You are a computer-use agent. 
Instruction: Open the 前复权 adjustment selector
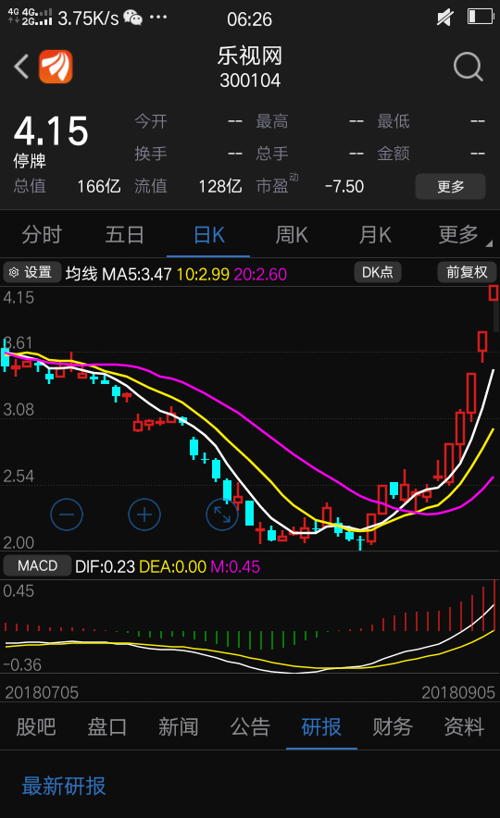point(466,272)
